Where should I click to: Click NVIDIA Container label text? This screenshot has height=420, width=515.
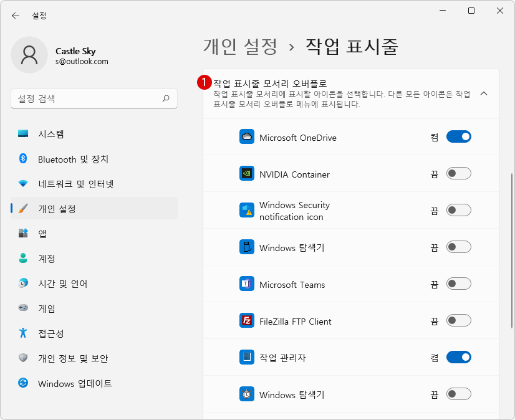[x=294, y=174]
